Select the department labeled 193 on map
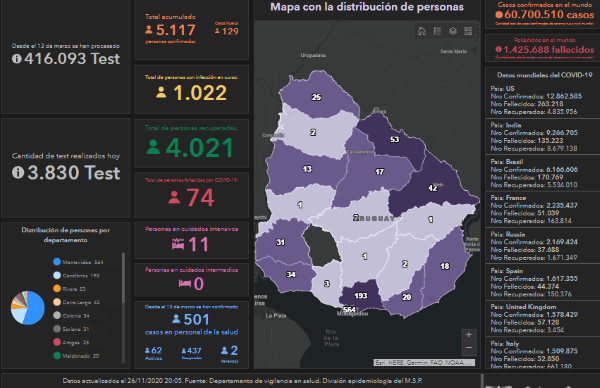The height and width of the screenshot is (388, 600). (360, 296)
